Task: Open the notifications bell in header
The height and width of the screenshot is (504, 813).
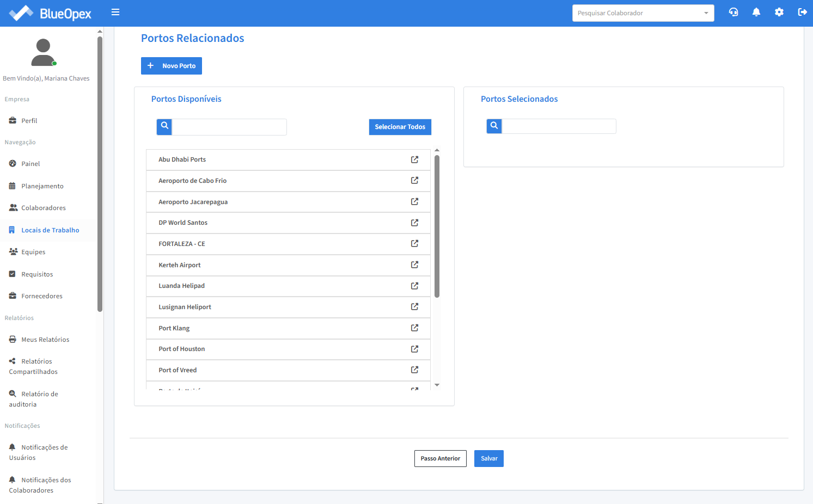Action: (756, 12)
